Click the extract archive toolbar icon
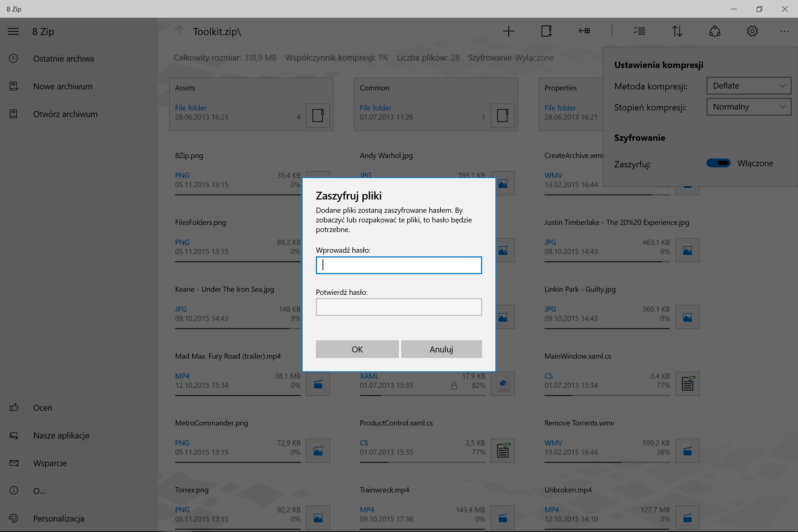The width and height of the screenshot is (798, 532). [x=584, y=31]
